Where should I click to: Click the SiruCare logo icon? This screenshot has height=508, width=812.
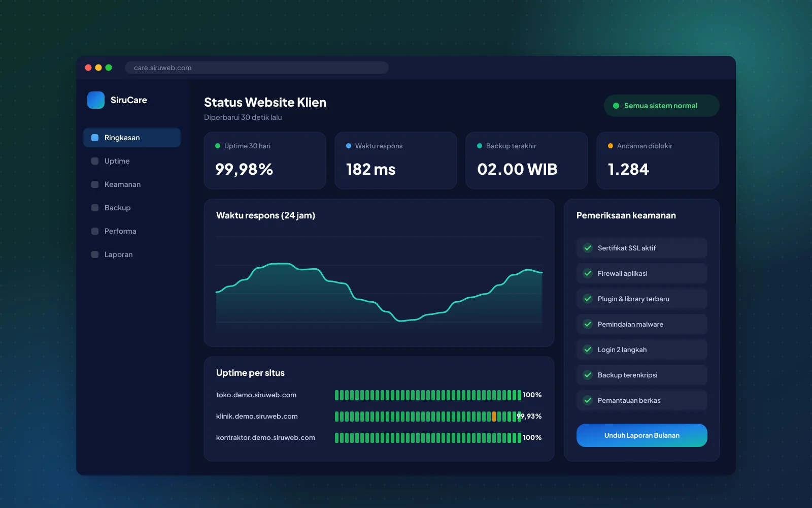coord(96,100)
